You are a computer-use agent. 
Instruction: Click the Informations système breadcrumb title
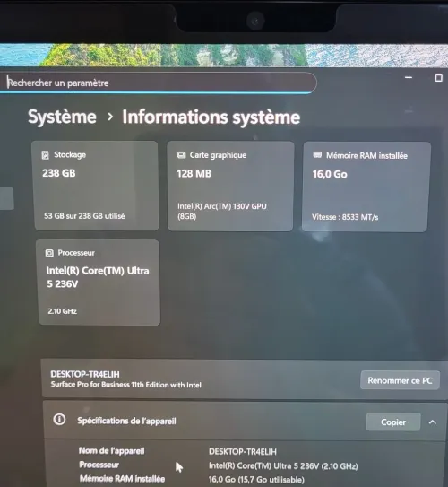pos(211,117)
